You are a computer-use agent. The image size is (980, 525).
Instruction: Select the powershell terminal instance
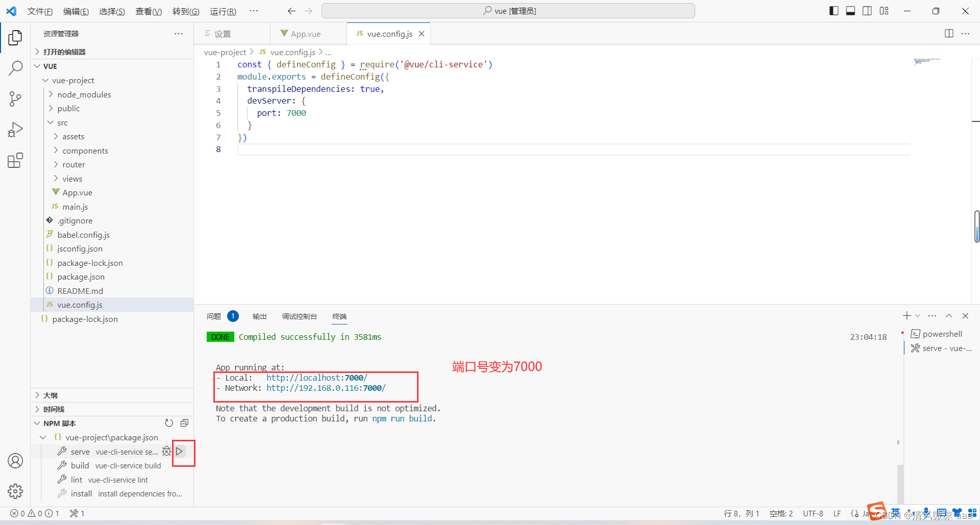[x=941, y=334]
